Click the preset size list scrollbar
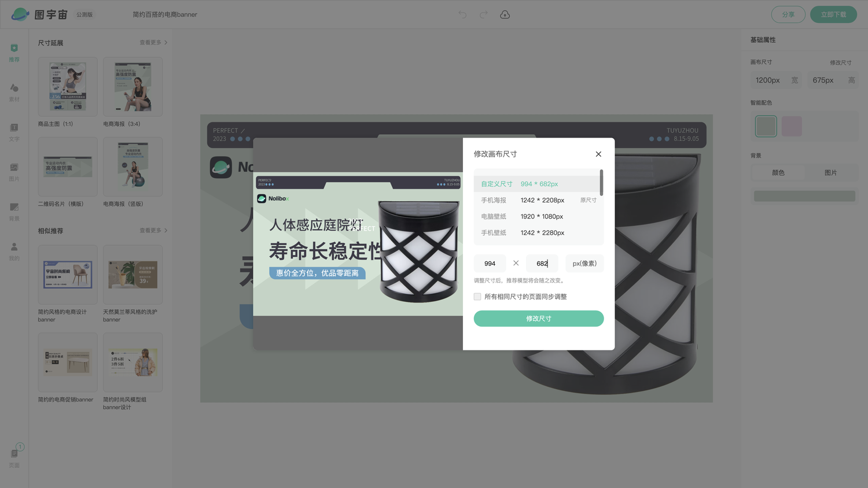The width and height of the screenshot is (868, 488). point(601,182)
